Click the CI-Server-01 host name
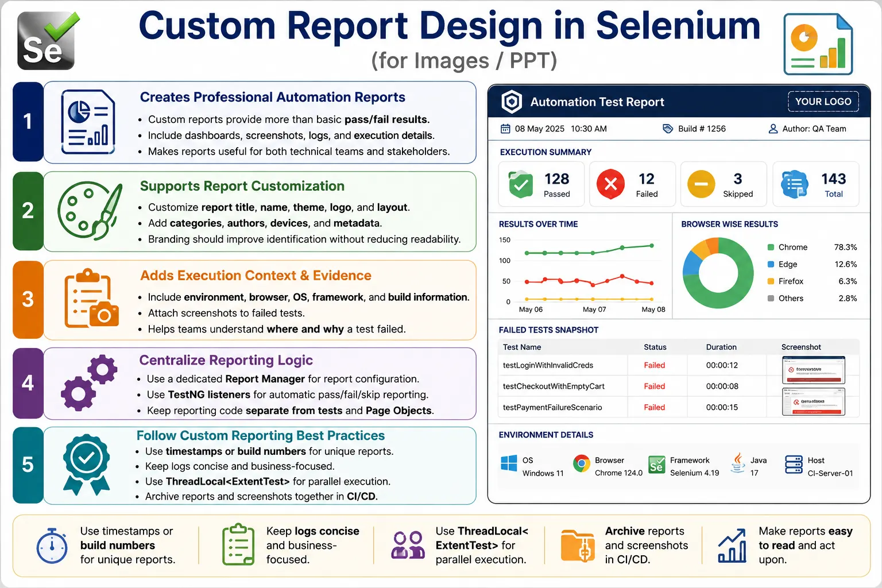The image size is (882, 588). click(830, 474)
